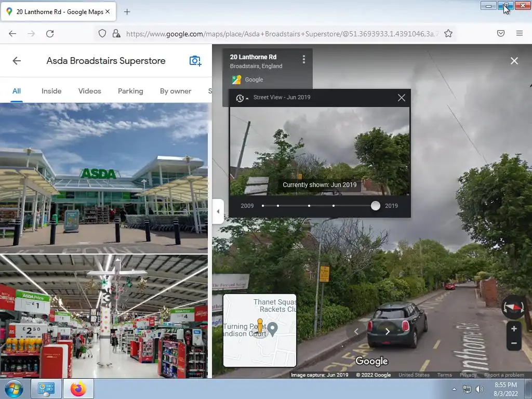This screenshot has height=399, width=532.
Task: Click the 2019 timeline slider handle
Action: tap(375, 206)
